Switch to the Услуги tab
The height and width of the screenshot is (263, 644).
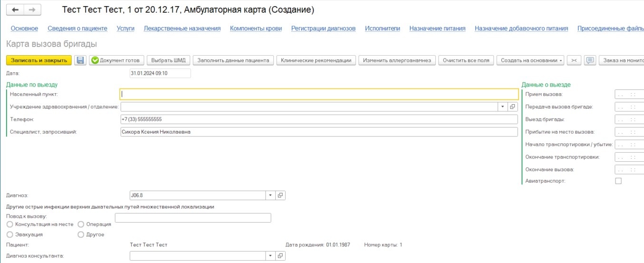click(125, 29)
